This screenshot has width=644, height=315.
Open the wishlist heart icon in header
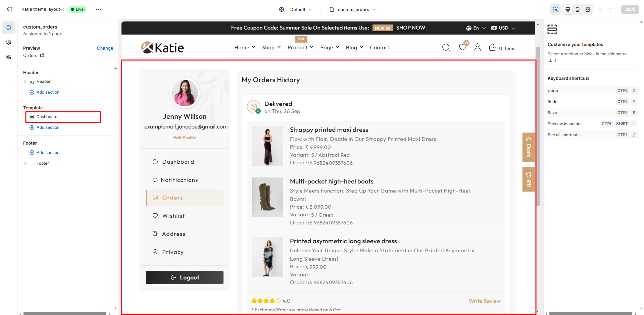(x=462, y=47)
